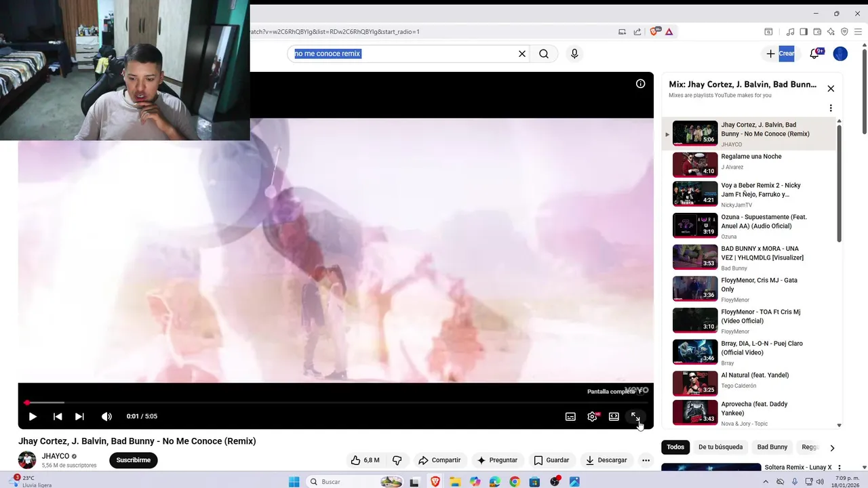Open the JHAYCO channel name link
Image resolution: width=868 pixels, height=488 pixels.
(x=56, y=456)
